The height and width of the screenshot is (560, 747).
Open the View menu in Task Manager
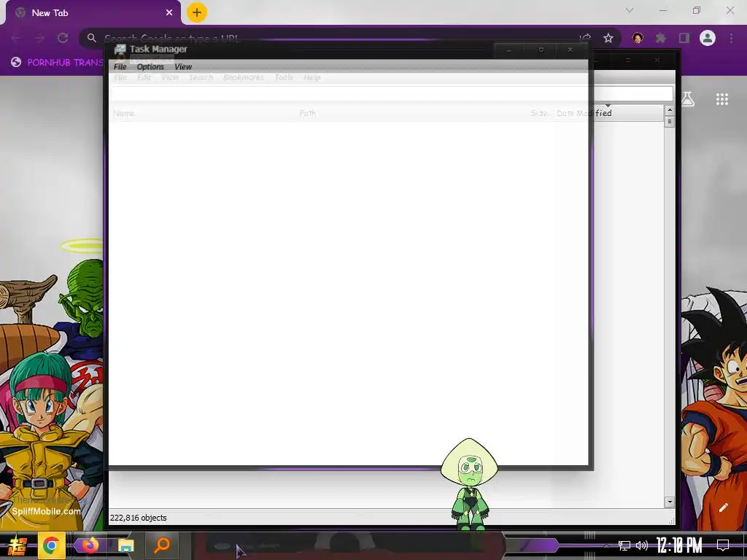click(x=183, y=66)
